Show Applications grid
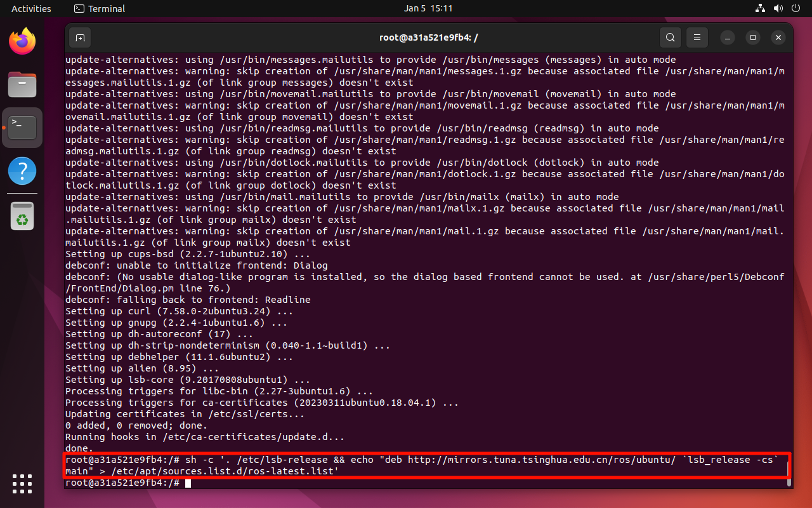Image resolution: width=812 pixels, height=508 pixels. [22, 484]
